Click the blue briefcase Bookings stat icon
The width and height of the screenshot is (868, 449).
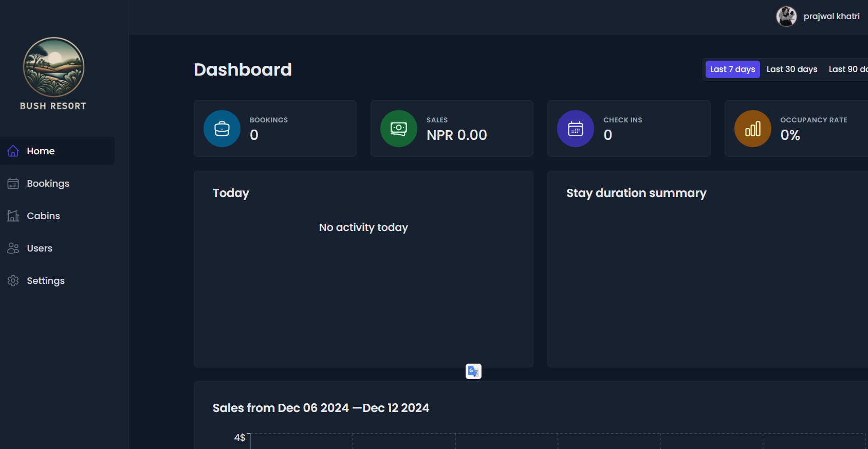click(x=222, y=129)
